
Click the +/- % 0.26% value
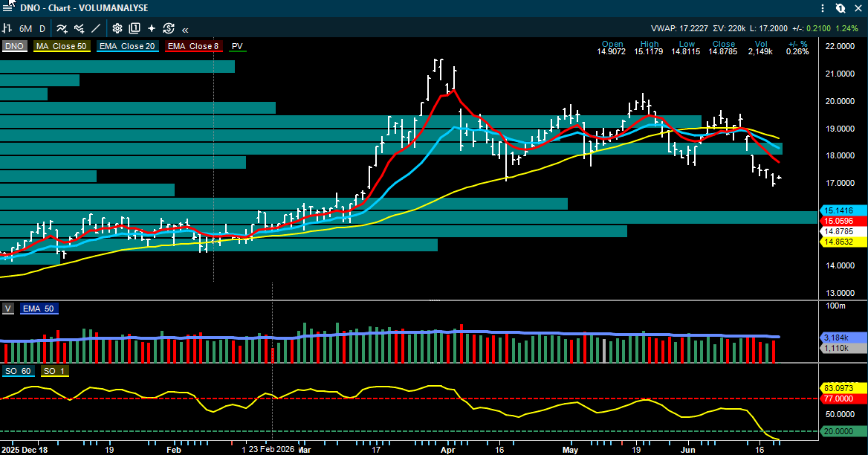click(797, 51)
